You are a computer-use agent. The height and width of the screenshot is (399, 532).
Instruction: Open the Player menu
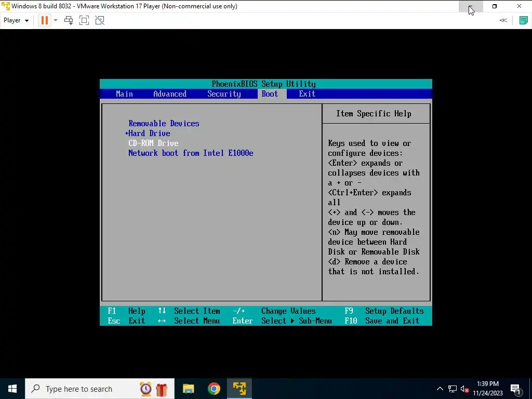pos(16,20)
